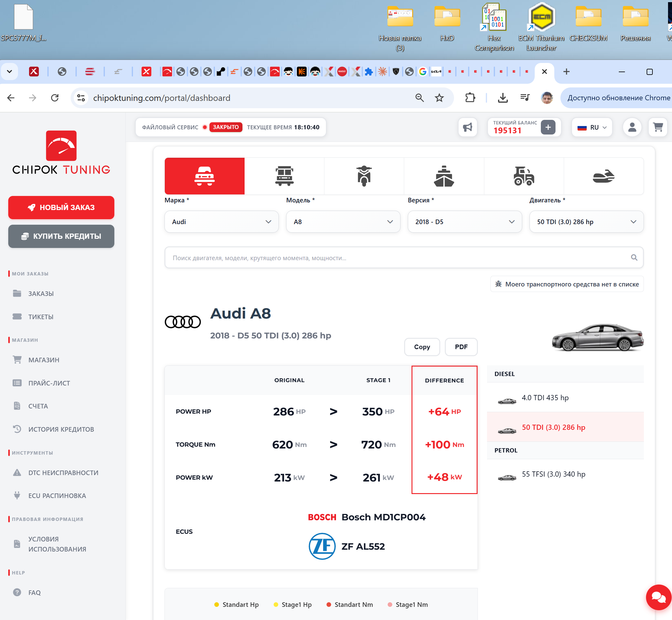The width and height of the screenshot is (672, 620).
Task: Click 'Моего транспортного средства нет в списке' button
Action: [567, 284]
